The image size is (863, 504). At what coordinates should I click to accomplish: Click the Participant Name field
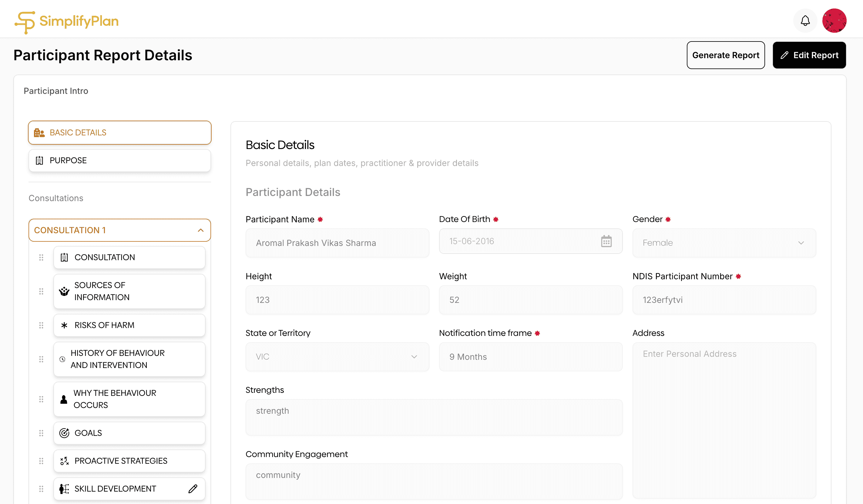point(337,243)
